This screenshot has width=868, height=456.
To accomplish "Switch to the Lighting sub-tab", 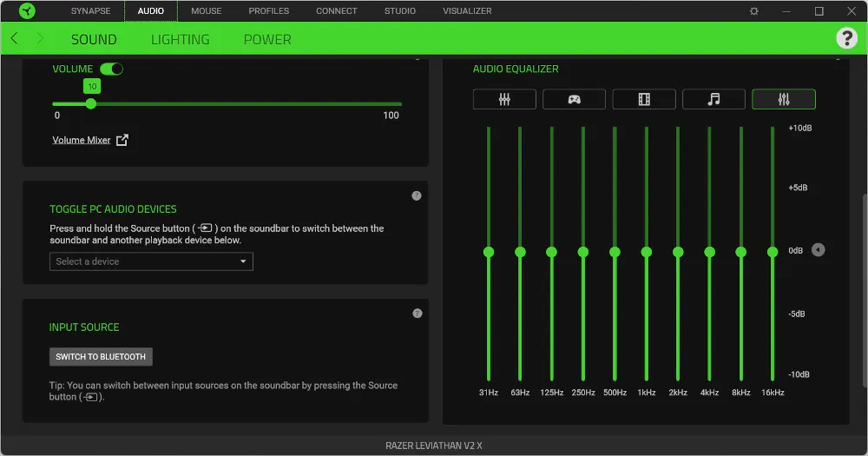I will [180, 39].
